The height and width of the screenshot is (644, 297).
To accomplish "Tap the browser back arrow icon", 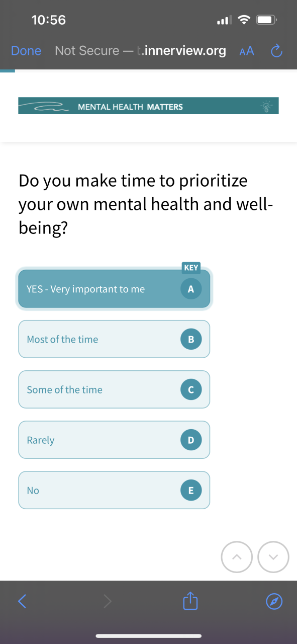I will [x=22, y=600].
